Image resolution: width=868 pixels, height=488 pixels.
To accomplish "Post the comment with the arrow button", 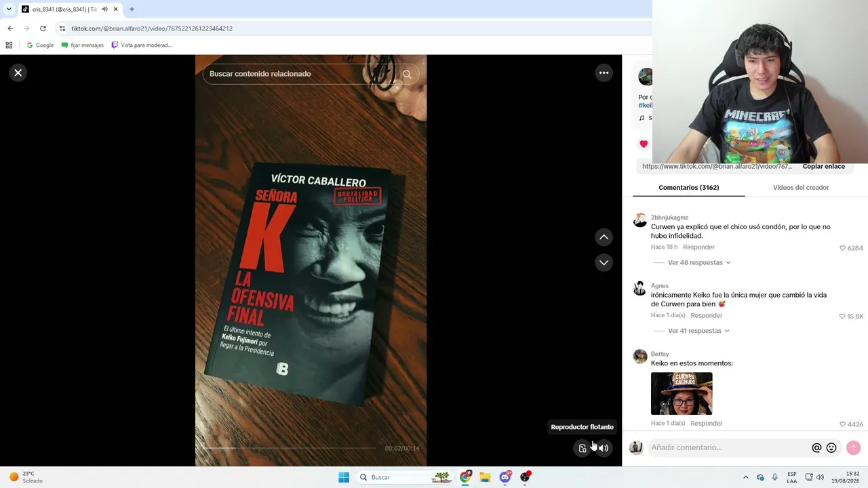I will [x=853, y=448].
